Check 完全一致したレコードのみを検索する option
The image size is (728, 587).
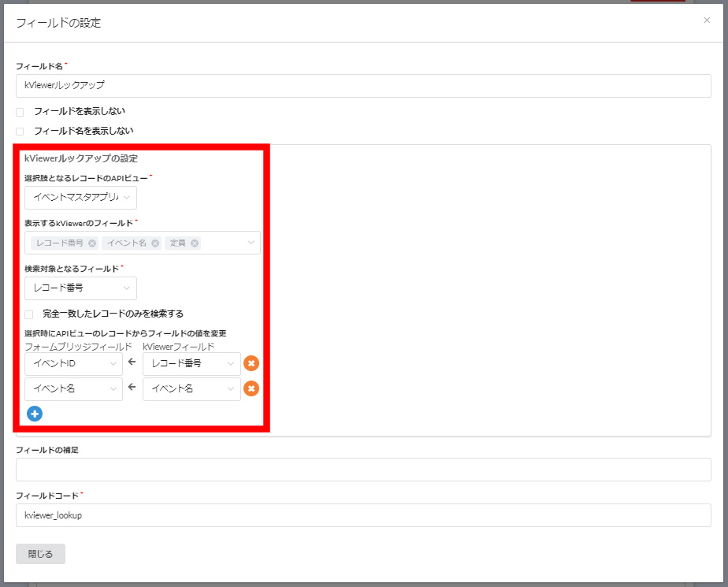29,314
